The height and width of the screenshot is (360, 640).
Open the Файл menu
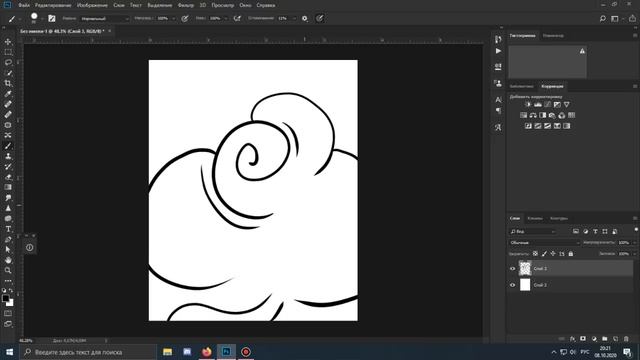[24, 5]
